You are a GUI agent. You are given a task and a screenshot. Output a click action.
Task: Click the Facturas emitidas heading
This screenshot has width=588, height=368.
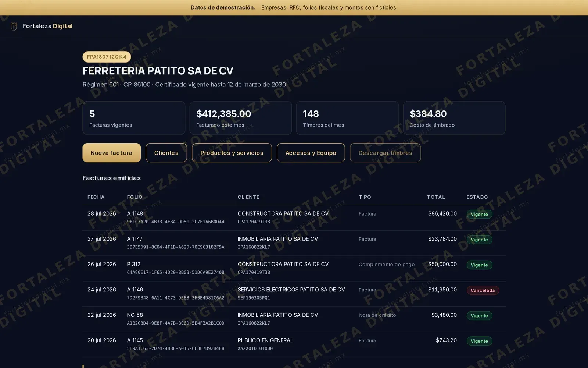(x=112, y=178)
